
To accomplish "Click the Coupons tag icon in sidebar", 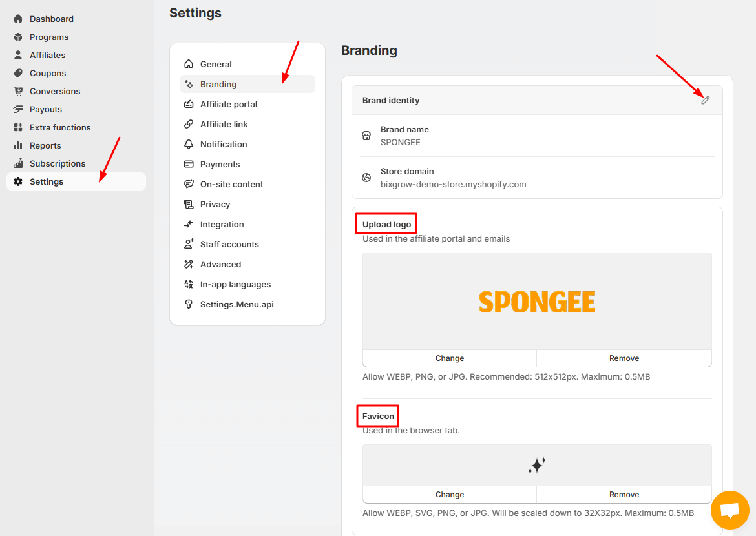I will [x=18, y=73].
